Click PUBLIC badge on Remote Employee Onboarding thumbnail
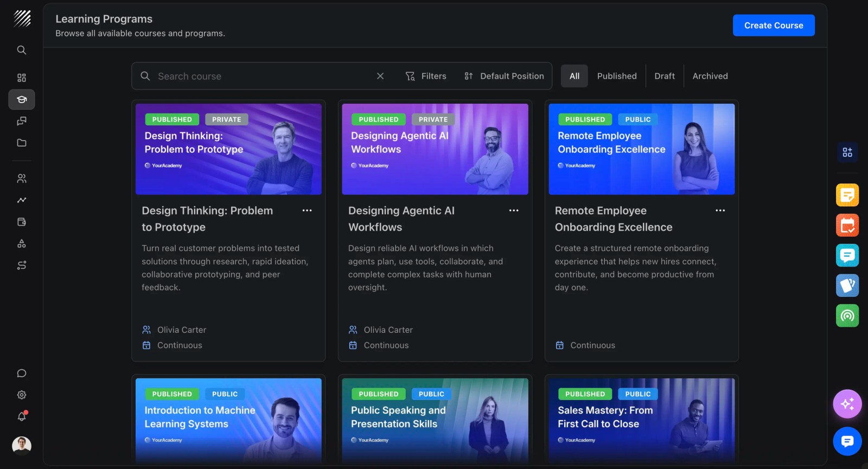868x469 pixels. pyautogui.click(x=638, y=119)
